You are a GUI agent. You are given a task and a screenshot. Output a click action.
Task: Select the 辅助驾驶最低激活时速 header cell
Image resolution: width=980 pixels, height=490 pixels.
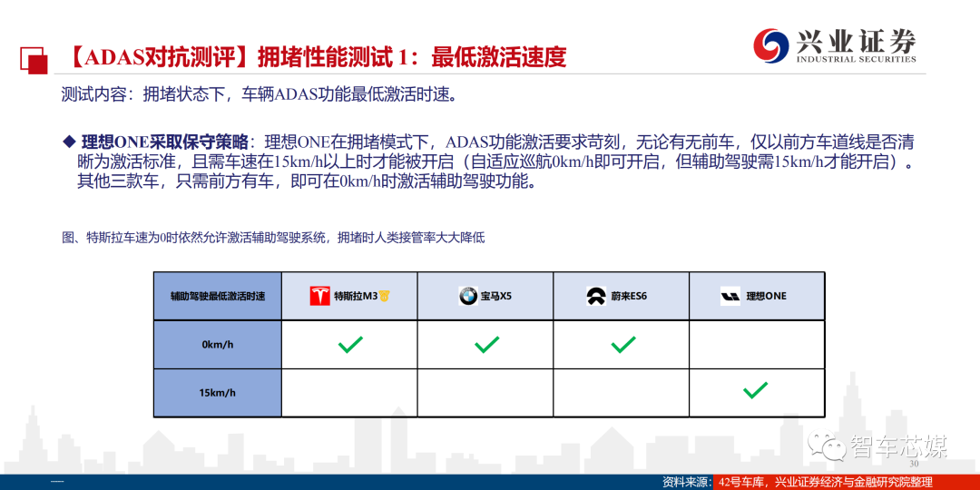pos(218,296)
